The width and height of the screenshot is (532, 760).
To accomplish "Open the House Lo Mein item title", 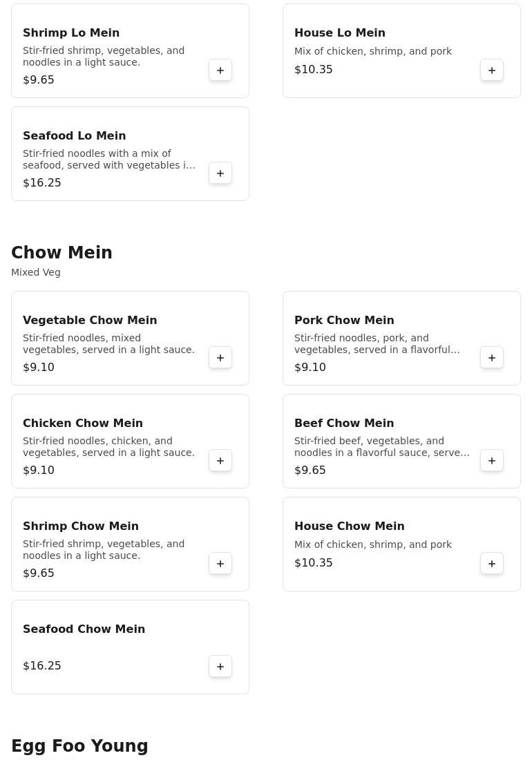I will pyautogui.click(x=339, y=32).
